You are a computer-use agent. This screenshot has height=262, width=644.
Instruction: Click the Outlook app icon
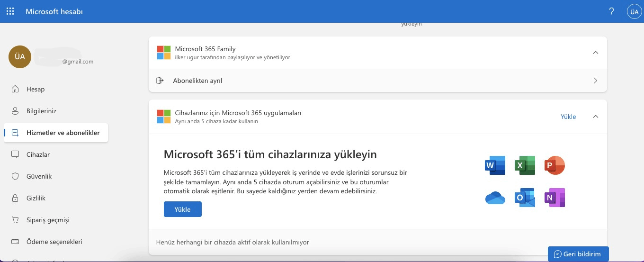(525, 198)
